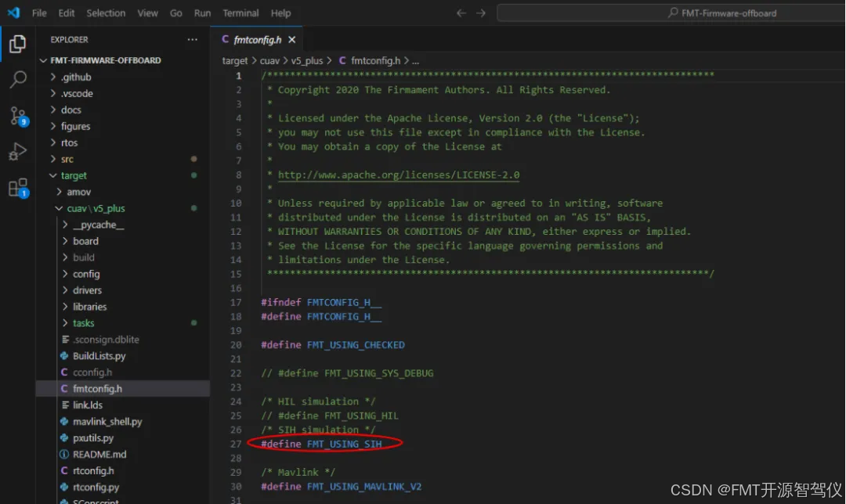The image size is (846, 504).
Task: Open the Go menu
Action: coord(176,13)
